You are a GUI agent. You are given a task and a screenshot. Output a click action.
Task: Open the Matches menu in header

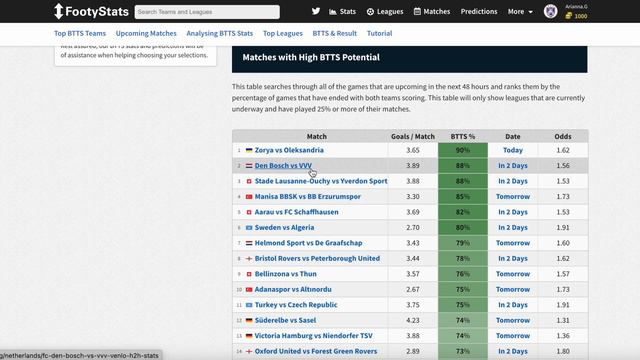pyautogui.click(x=432, y=11)
